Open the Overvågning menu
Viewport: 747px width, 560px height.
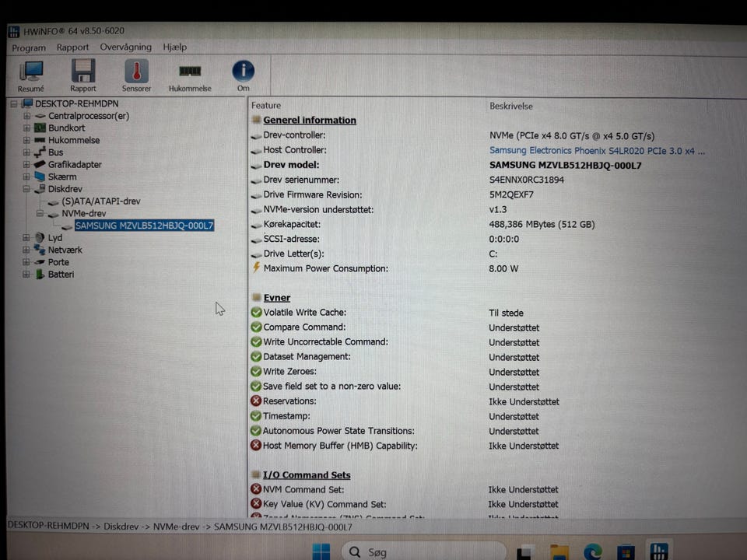(x=126, y=47)
